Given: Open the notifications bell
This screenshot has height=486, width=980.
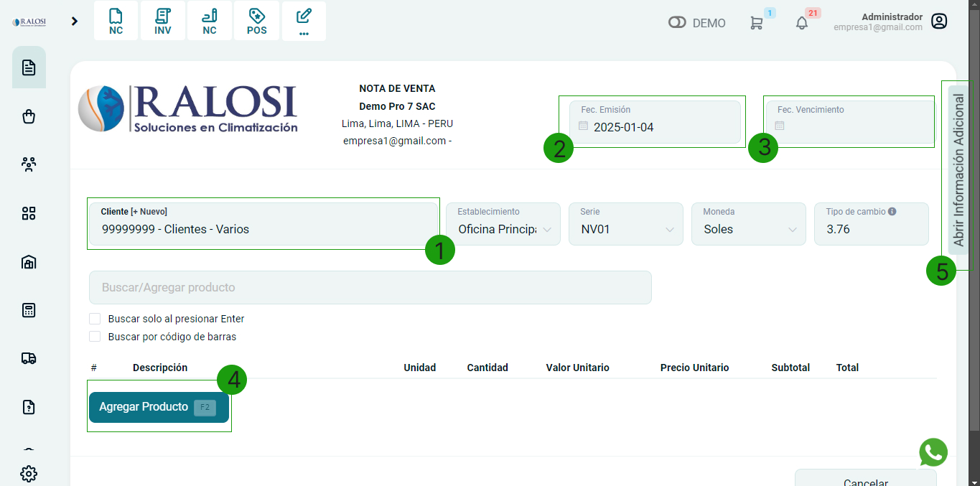Looking at the screenshot, I should (x=802, y=23).
